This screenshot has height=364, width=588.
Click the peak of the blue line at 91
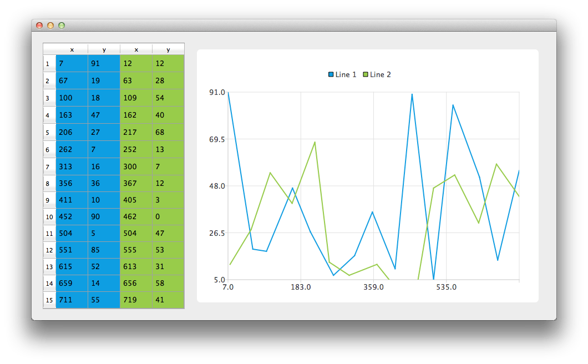point(228,93)
